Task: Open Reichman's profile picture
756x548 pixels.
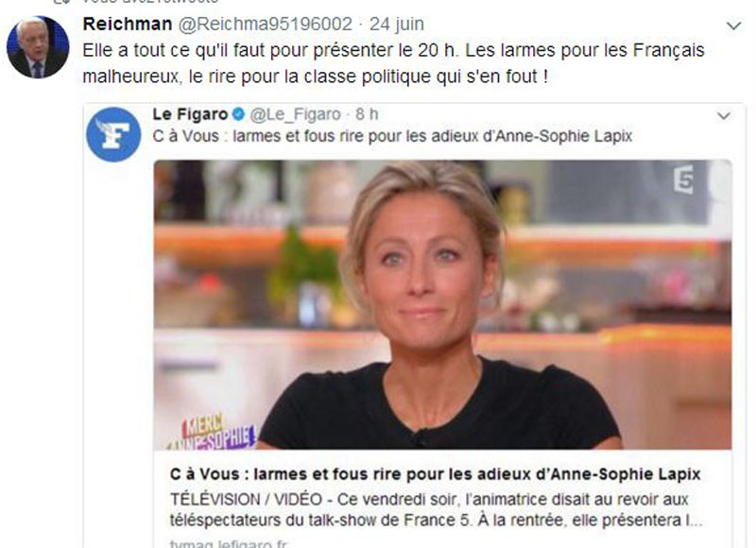Action: [x=38, y=47]
